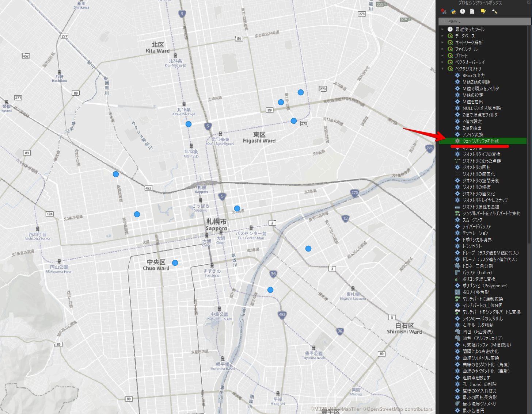This screenshot has height=414, width=532.
Task: Select the テイパードバッファ tool
Action: tap(477, 227)
